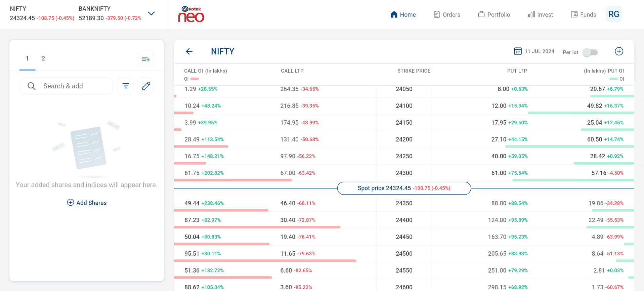Click the add watchlist list-plus icon
Screen dimensions: 644x291
pos(145,59)
